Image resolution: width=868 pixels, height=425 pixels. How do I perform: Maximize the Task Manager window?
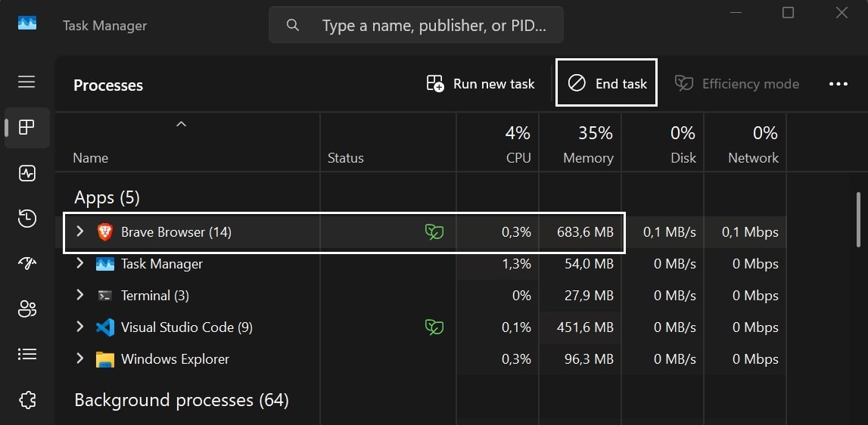788,12
